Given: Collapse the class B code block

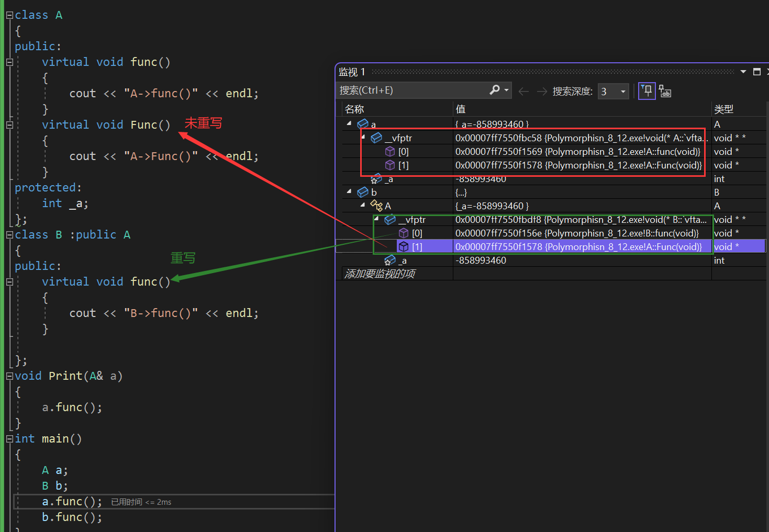Looking at the screenshot, I should click(9, 235).
